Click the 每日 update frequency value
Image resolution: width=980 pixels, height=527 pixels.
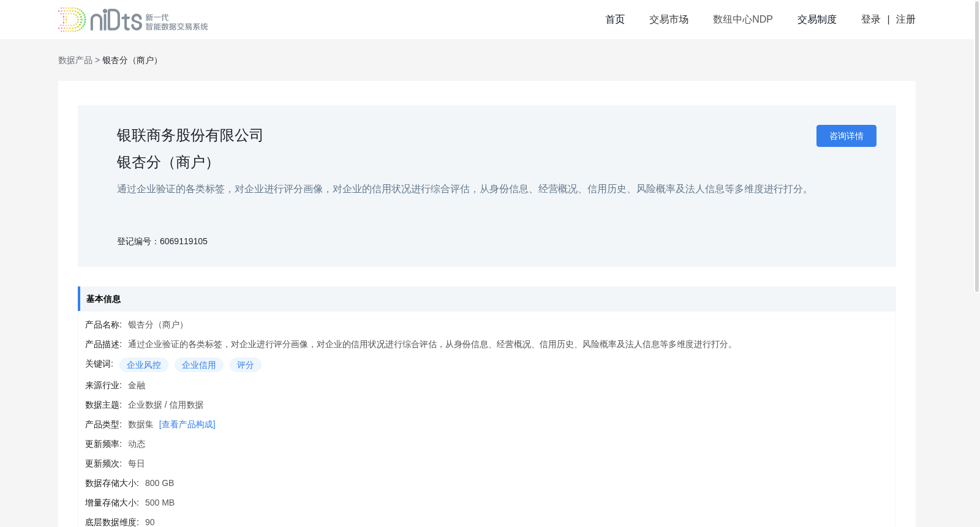(137, 463)
